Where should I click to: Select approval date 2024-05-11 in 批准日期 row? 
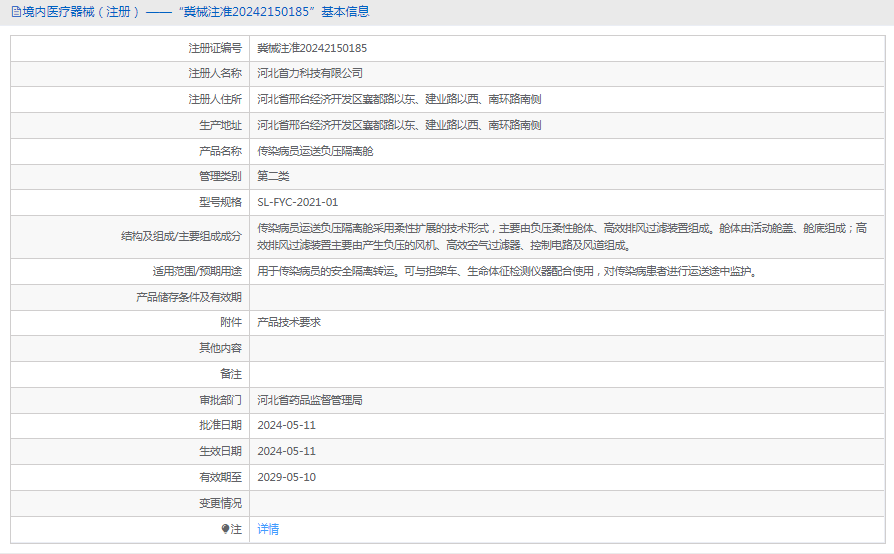286,425
